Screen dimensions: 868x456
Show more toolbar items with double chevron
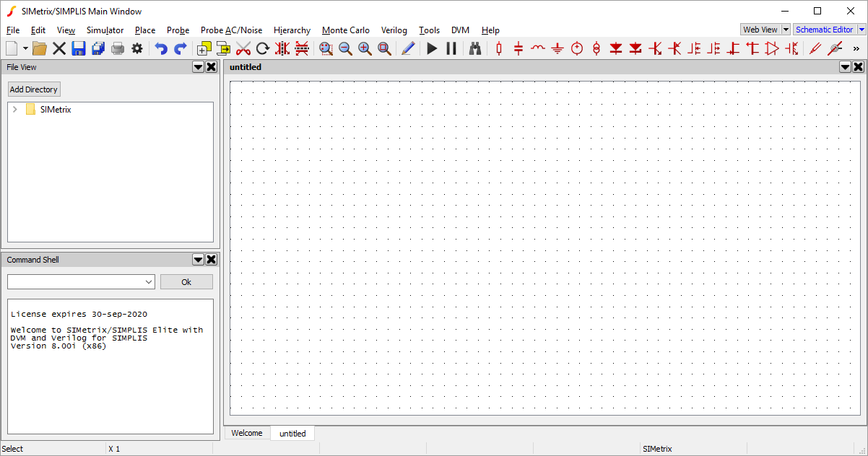click(856, 48)
